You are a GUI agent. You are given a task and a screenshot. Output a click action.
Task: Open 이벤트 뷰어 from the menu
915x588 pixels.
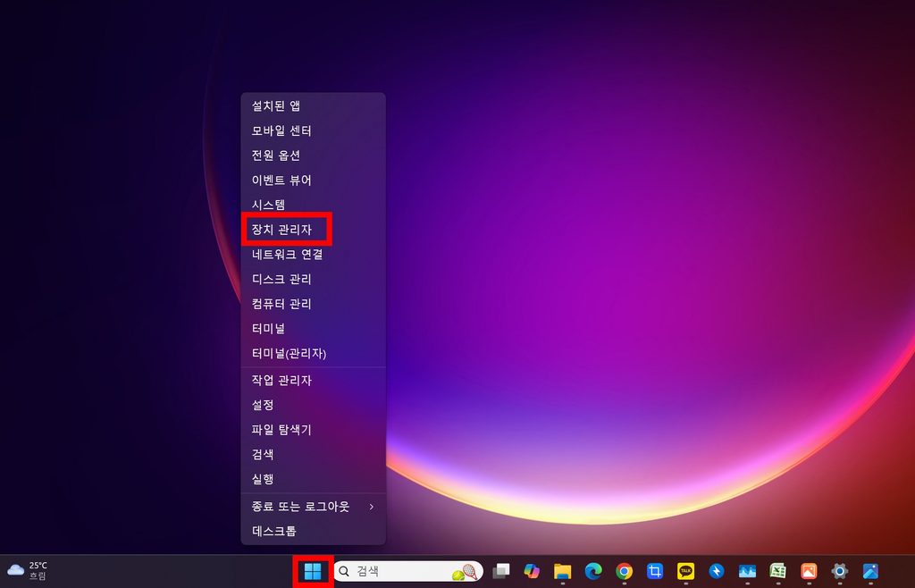(314, 181)
